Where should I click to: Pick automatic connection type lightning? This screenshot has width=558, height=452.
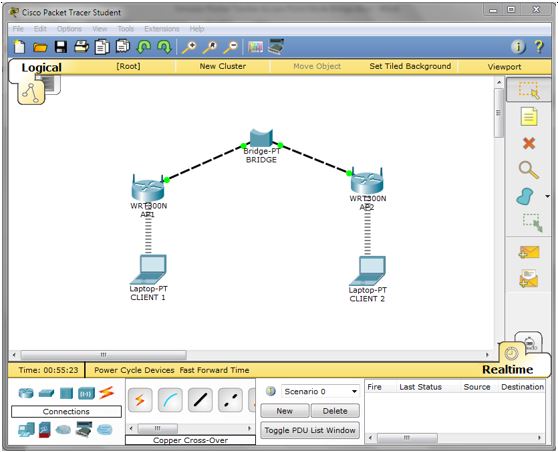point(140,400)
